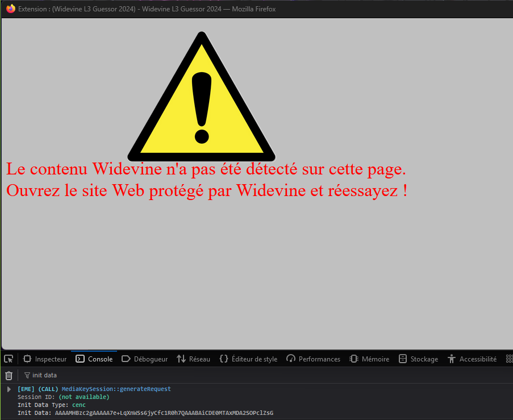The height and width of the screenshot is (420, 513).
Task: Open the Accessibilité tab
Action: [472, 359]
